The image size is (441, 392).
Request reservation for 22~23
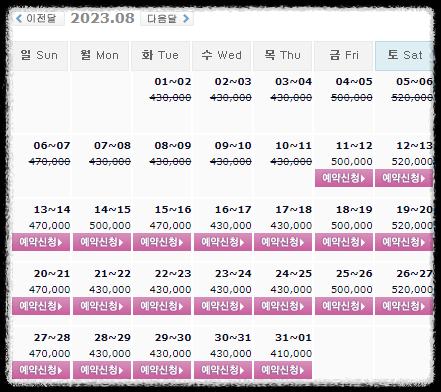click(162, 306)
